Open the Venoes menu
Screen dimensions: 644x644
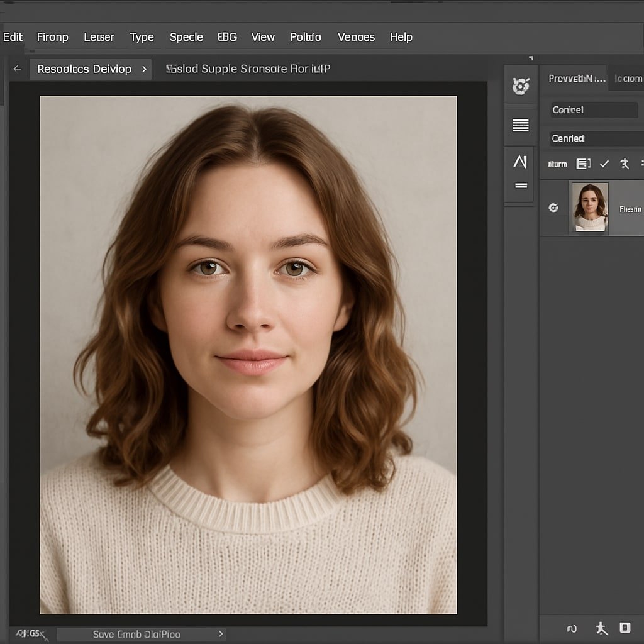coord(356,37)
